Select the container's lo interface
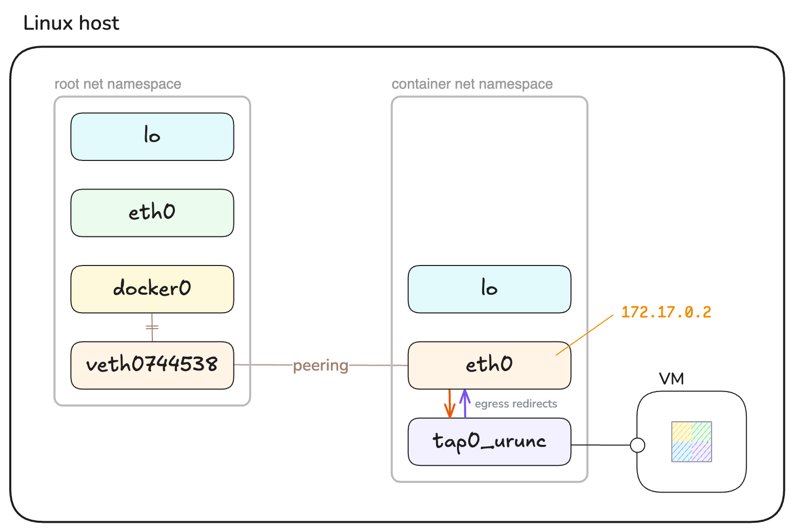794x532 pixels. click(488, 289)
